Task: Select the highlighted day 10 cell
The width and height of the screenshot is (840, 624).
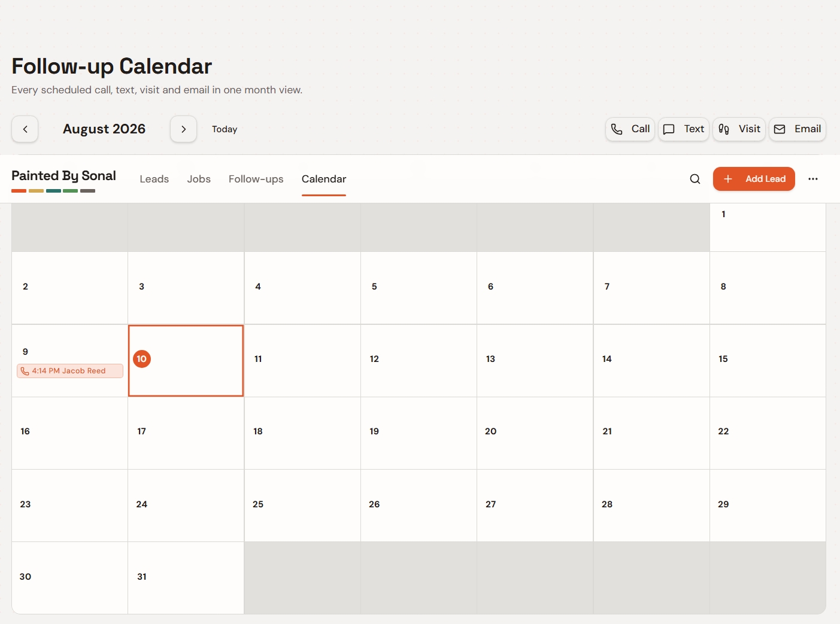Action: 186,361
